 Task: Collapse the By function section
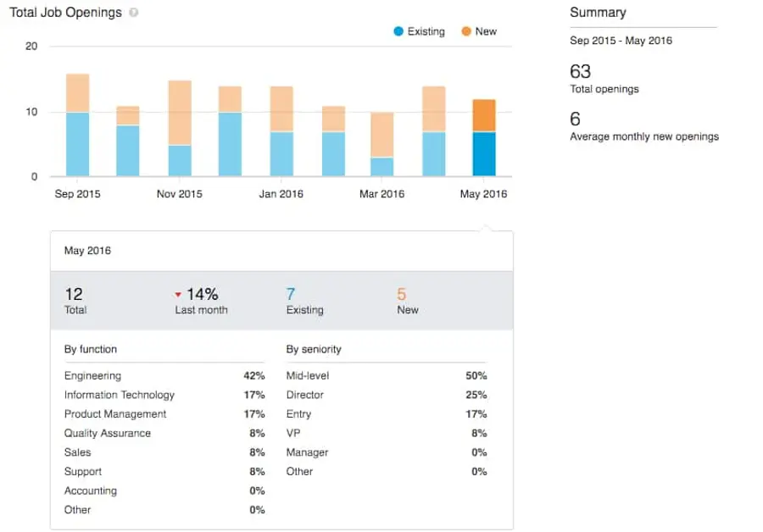91,349
